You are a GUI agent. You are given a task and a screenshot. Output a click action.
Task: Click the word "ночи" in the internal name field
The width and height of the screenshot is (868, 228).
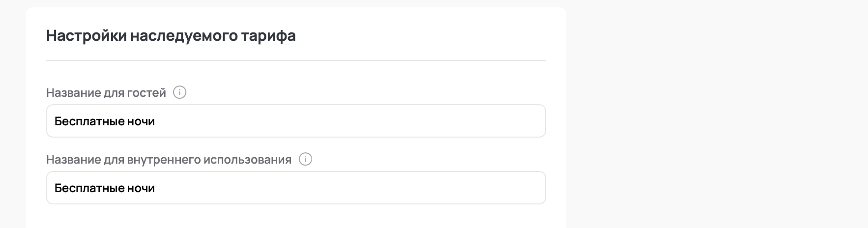[x=141, y=188]
